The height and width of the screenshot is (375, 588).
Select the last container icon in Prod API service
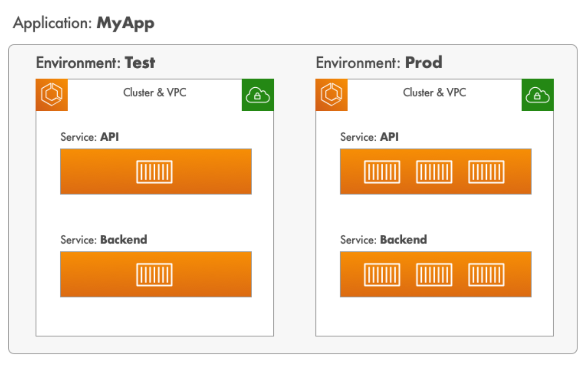click(486, 172)
